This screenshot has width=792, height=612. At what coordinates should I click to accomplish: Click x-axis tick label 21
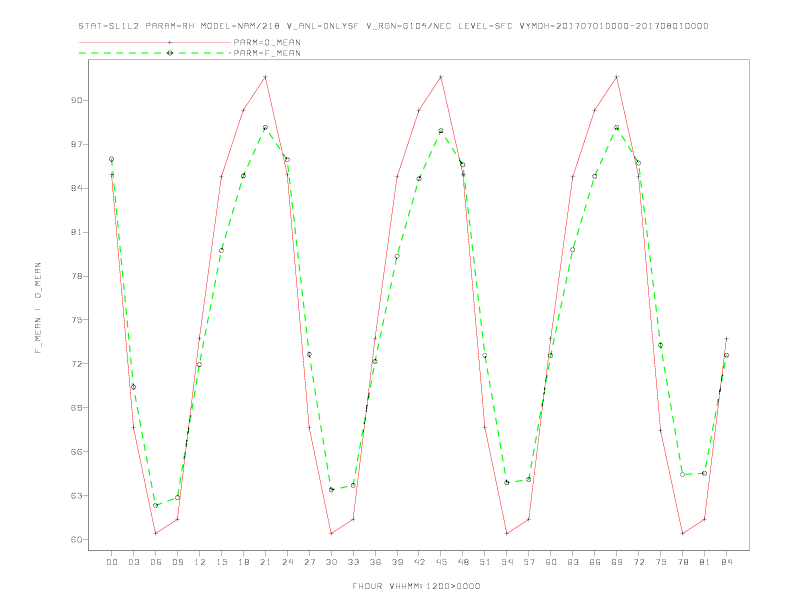(265, 562)
